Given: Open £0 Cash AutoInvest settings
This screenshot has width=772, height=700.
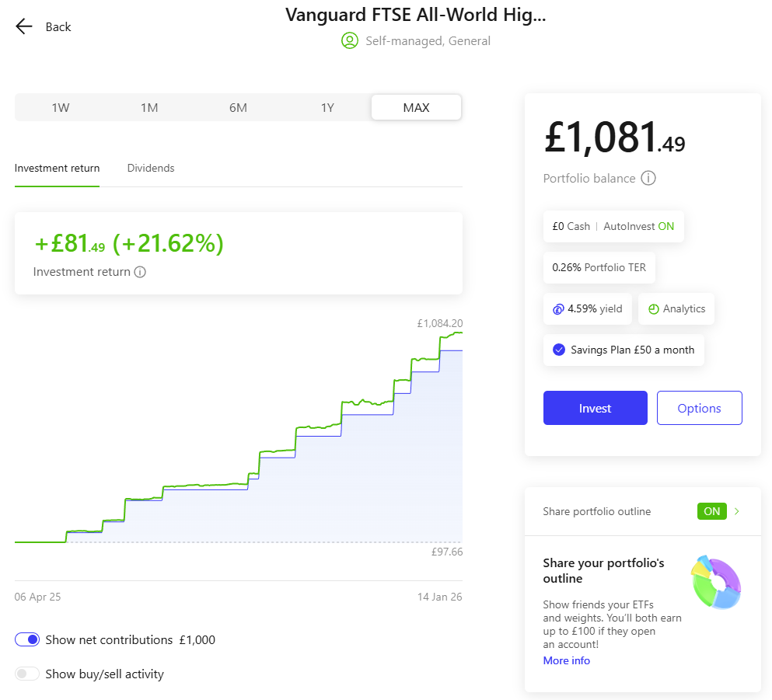Looking at the screenshot, I should (x=613, y=226).
